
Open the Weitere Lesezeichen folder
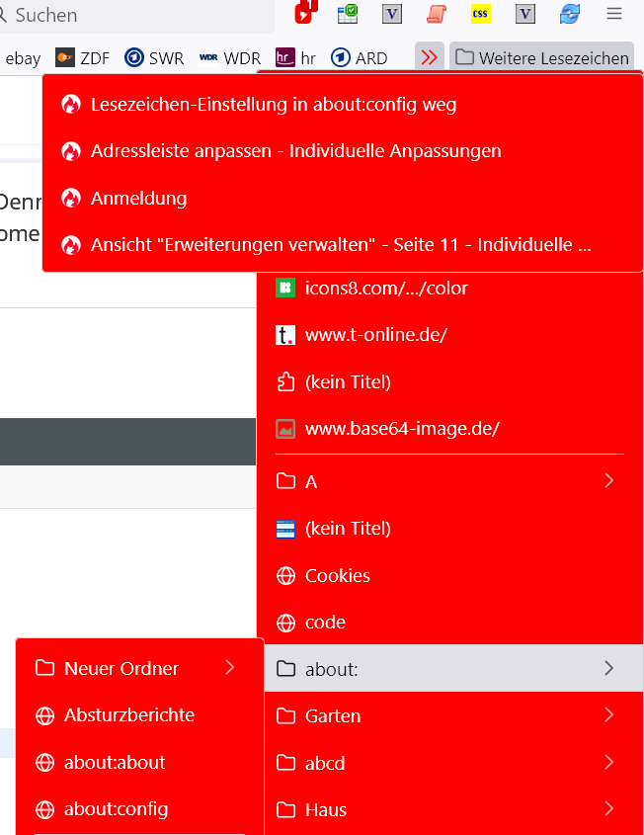tap(541, 58)
